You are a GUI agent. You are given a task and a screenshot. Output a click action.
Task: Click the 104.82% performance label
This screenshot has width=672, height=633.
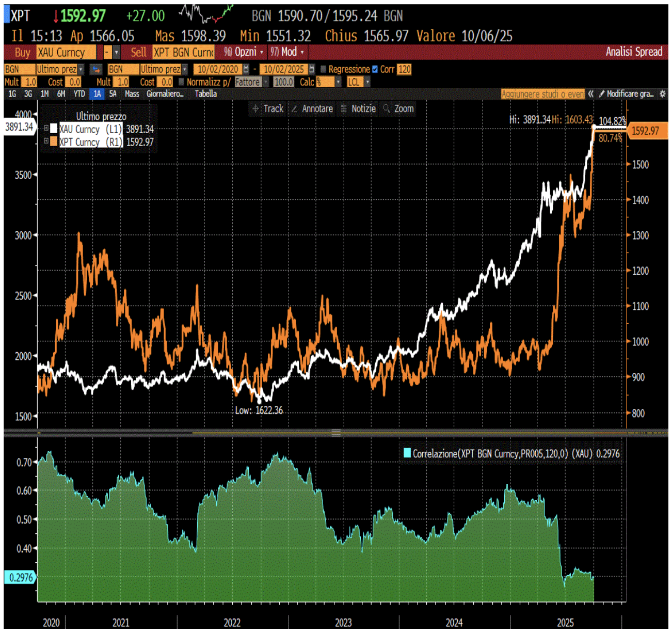pyautogui.click(x=612, y=121)
